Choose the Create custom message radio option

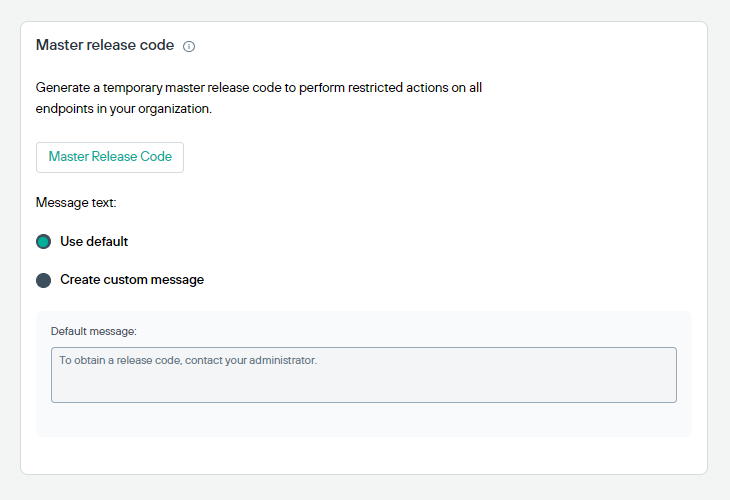tap(43, 280)
